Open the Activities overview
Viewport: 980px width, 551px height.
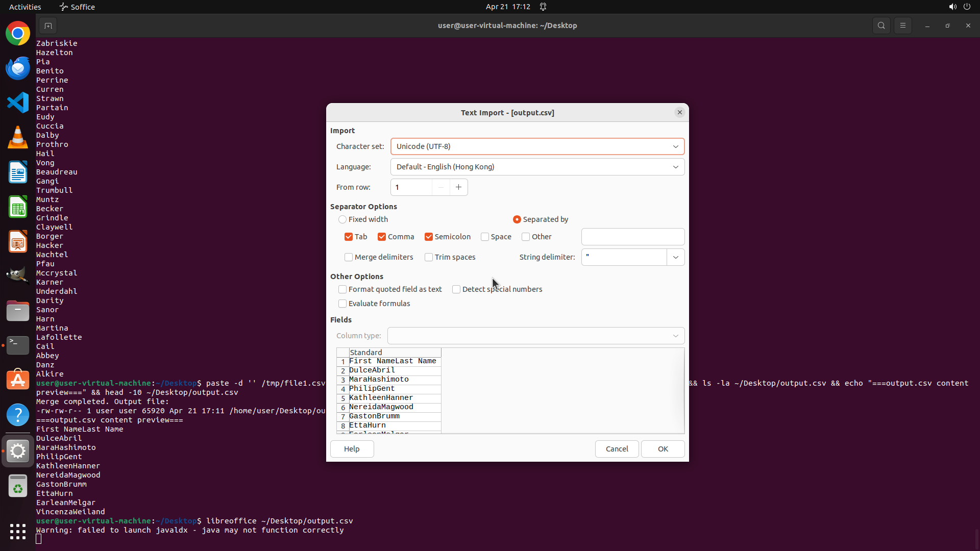click(25, 7)
